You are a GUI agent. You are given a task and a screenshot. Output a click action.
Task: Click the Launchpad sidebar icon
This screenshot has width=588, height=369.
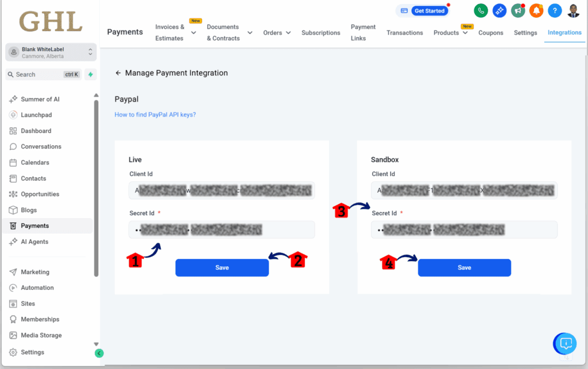[x=13, y=115]
